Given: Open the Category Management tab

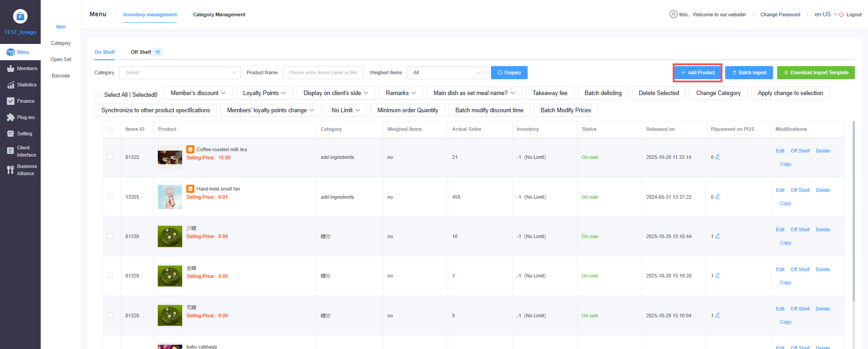Looking at the screenshot, I should pos(219,14).
